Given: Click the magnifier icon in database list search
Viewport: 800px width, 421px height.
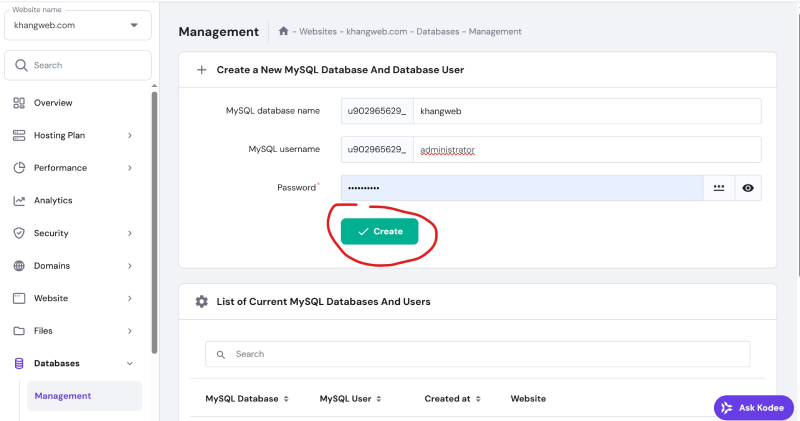Looking at the screenshot, I should click(220, 354).
